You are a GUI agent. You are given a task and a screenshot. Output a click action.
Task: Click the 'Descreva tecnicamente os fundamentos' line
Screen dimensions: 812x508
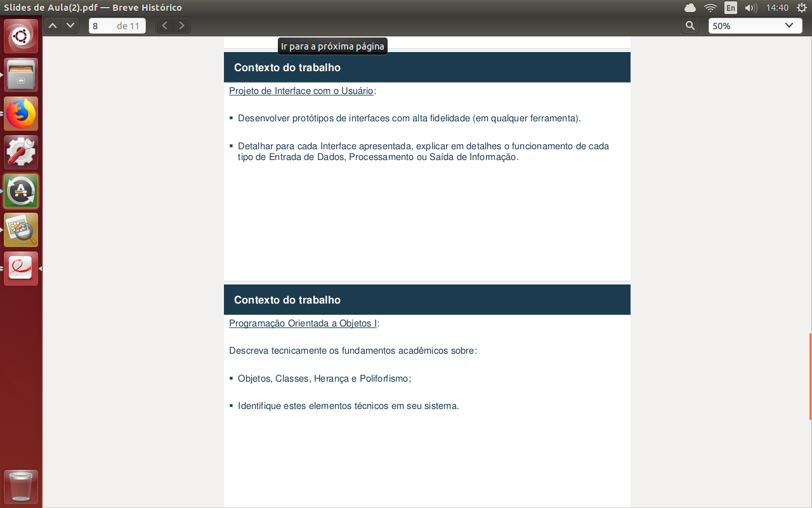pyautogui.click(x=353, y=351)
